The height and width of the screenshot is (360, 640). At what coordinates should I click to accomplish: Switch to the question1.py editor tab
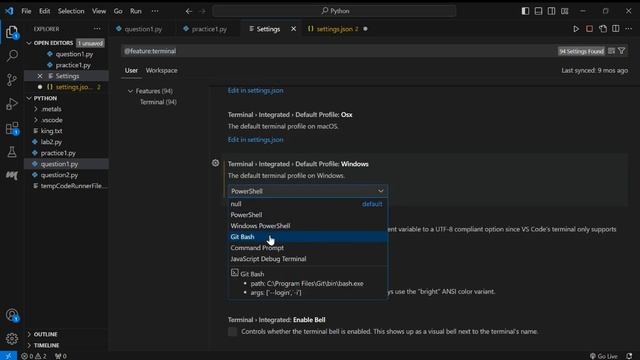[143, 29]
